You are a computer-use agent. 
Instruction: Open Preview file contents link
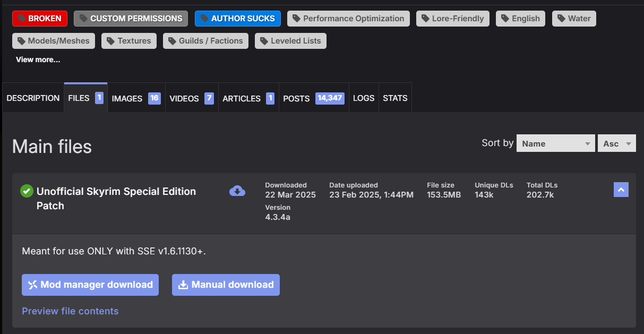pyautogui.click(x=70, y=311)
